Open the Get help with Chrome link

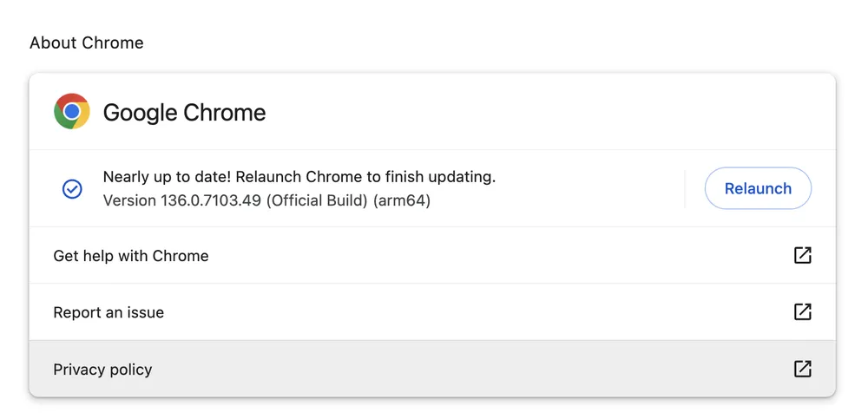(131, 256)
